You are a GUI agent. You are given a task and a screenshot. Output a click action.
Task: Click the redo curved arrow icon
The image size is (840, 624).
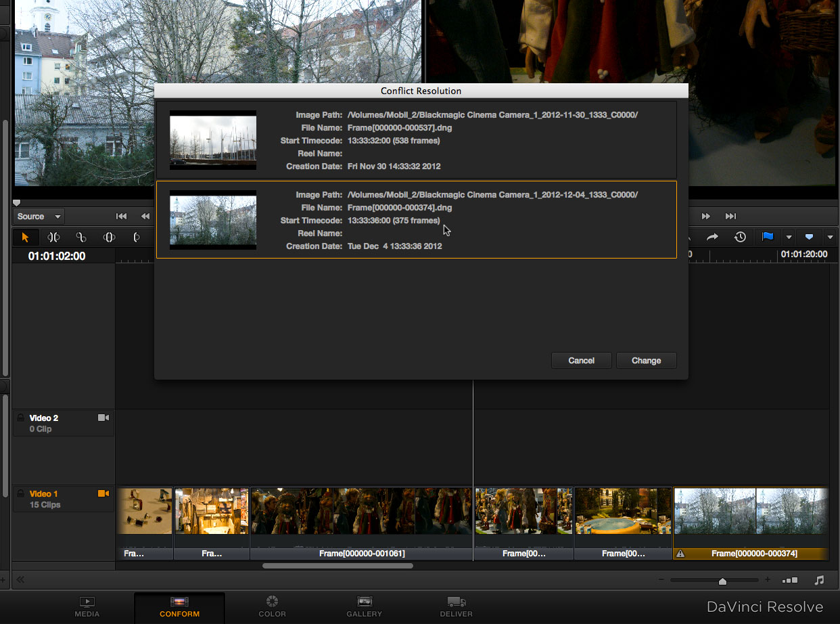click(713, 237)
